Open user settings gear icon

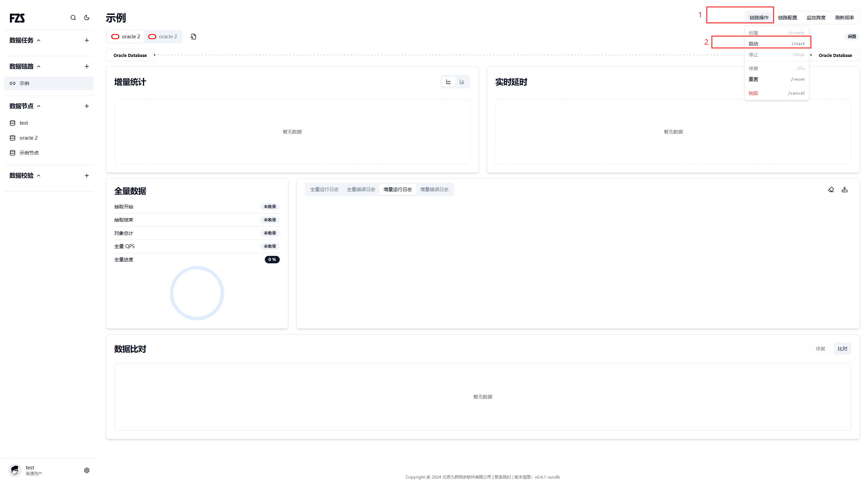87,470
